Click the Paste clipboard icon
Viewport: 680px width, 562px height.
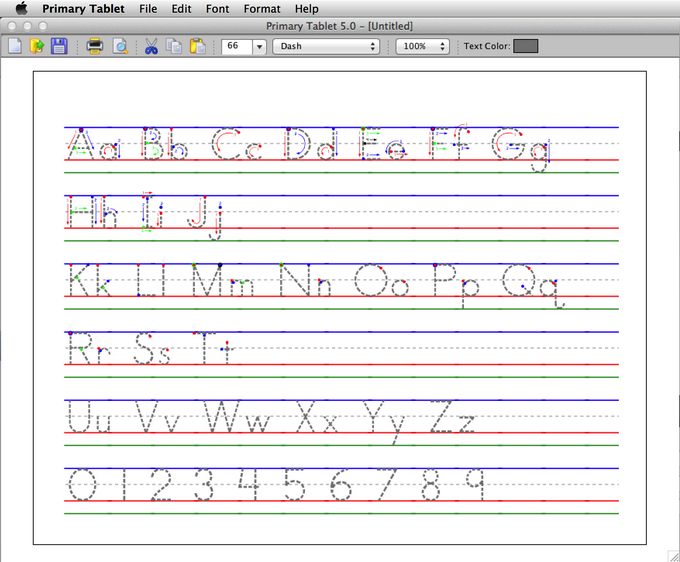tap(198, 46)
